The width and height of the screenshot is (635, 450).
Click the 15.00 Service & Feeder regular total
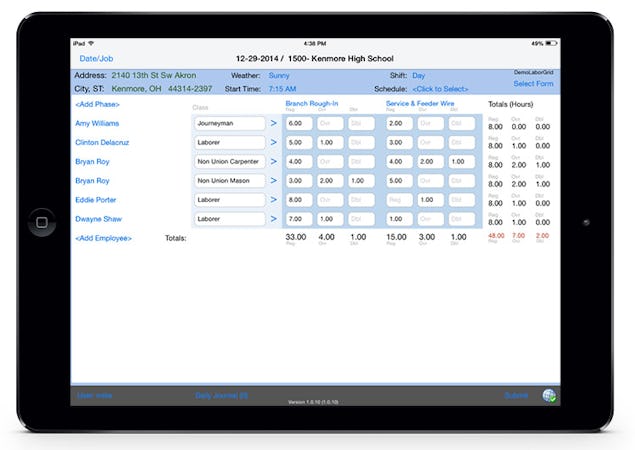click(396, 237)
